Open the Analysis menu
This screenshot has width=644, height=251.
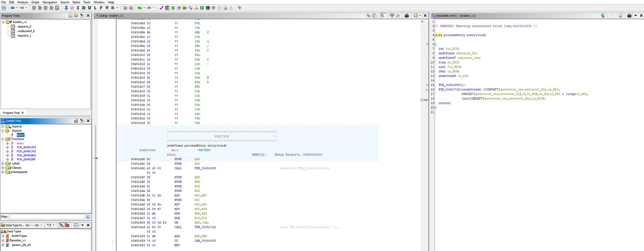click(23, 2)
